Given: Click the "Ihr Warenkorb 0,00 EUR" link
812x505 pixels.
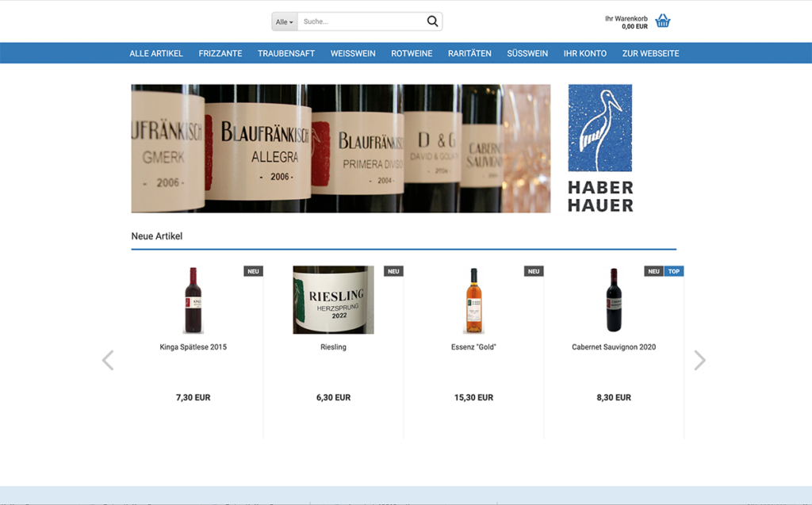Looking at the screenshot, I should (625, 20).
